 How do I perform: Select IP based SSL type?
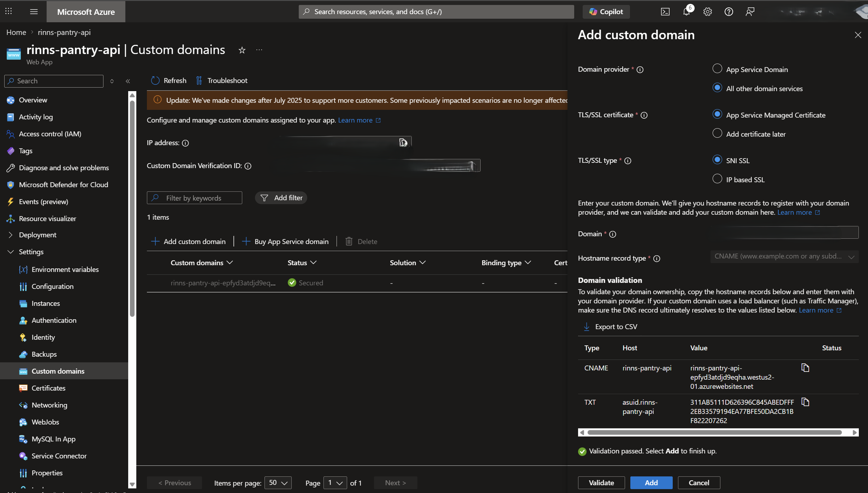(717, 179)
